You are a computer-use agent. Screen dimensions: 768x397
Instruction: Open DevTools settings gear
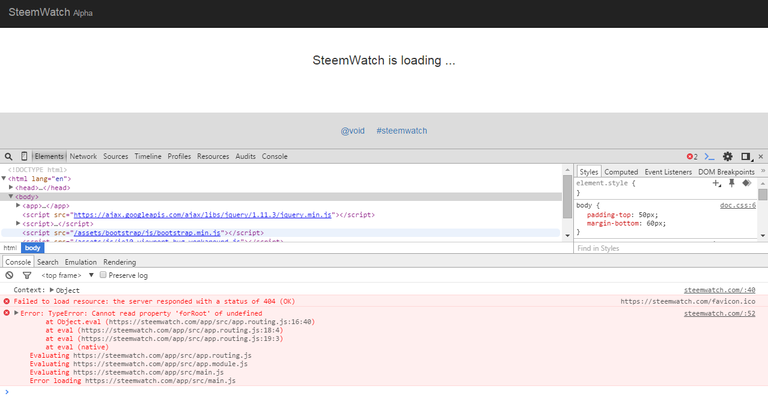click(x=728, y=157)
